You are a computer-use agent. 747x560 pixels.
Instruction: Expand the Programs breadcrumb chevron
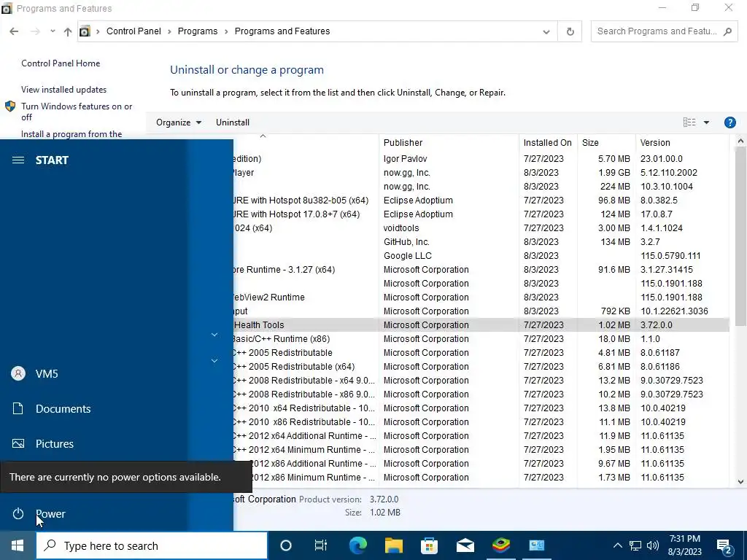[x=226, y=31]
